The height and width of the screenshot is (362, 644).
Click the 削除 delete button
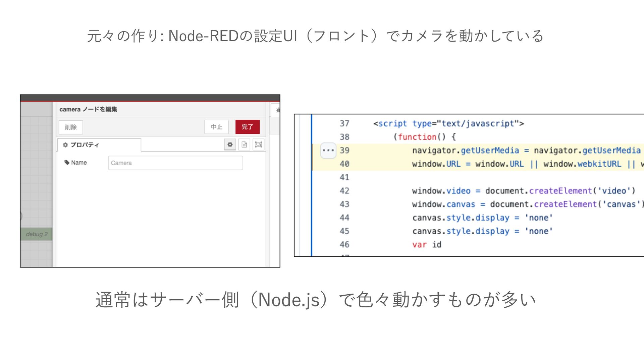71,127
